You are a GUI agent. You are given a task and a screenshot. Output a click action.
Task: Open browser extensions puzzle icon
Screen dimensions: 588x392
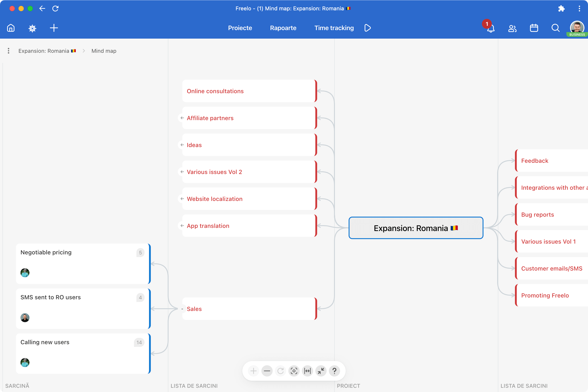pos(561,9)
